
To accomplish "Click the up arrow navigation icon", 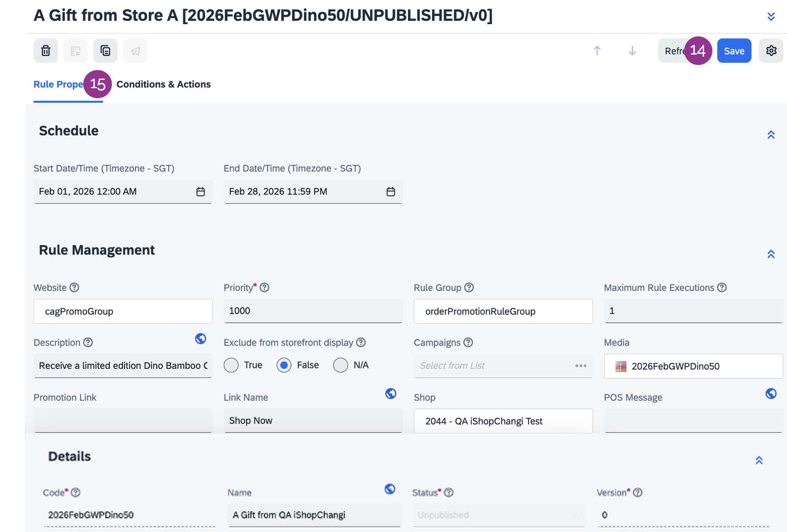I will click(597, 50).
